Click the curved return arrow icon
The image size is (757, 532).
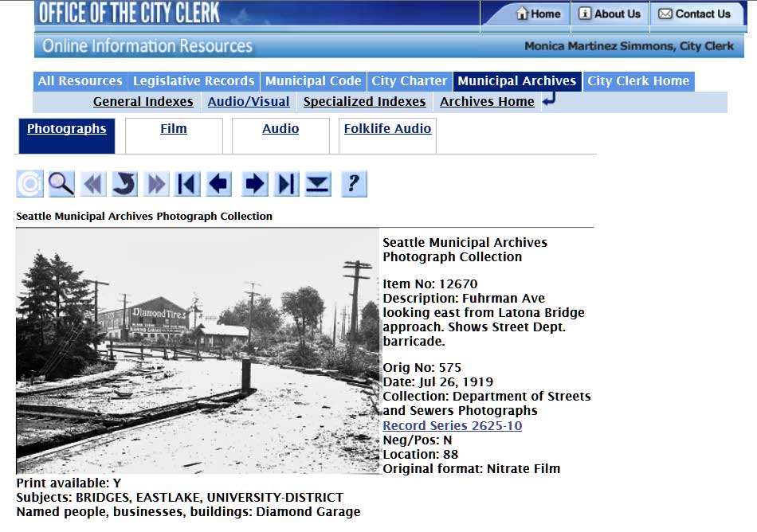tap(124, 184)
